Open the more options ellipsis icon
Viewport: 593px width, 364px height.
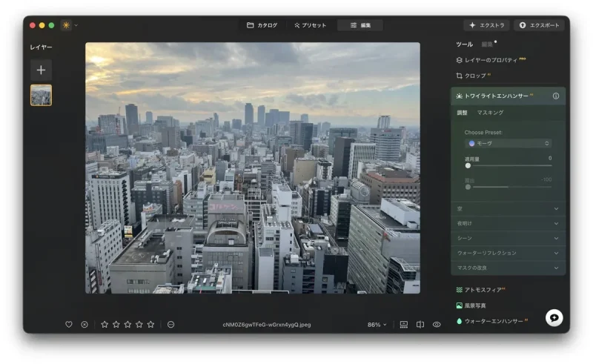pos(170,325)
